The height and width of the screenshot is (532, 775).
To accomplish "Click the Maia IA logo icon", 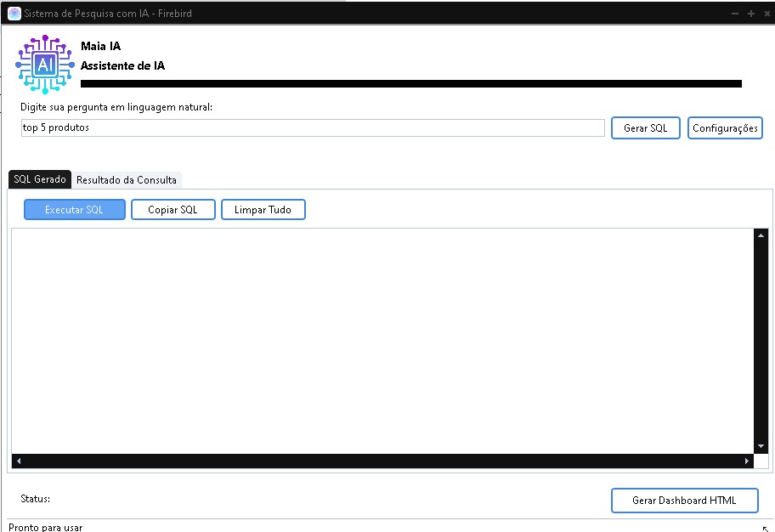I will 45,65.
